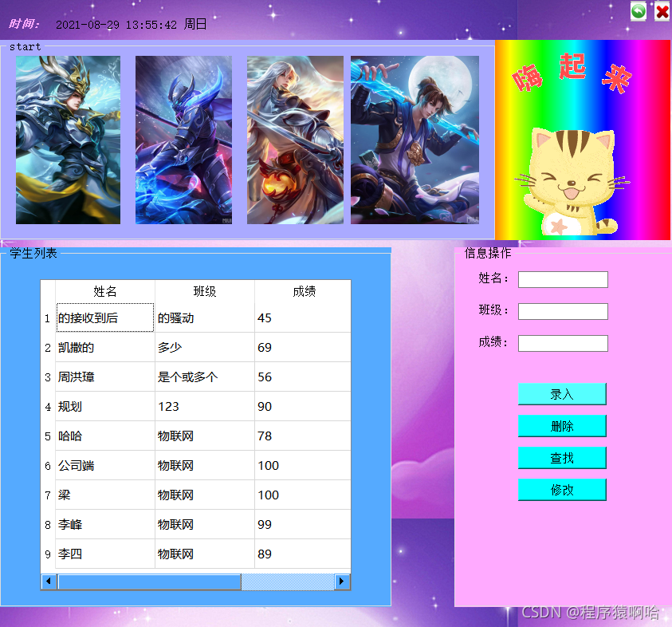Click the 班级 column header
This screenshot has width=672, height=627.
[205, 291]
